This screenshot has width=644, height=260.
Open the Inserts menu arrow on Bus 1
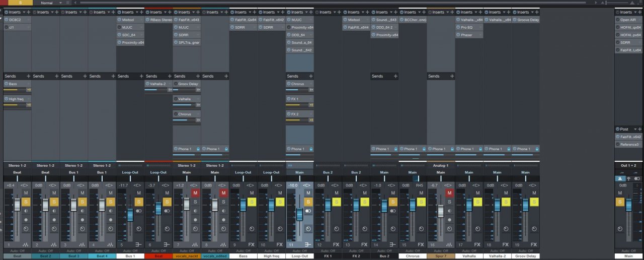click(136, 12)
